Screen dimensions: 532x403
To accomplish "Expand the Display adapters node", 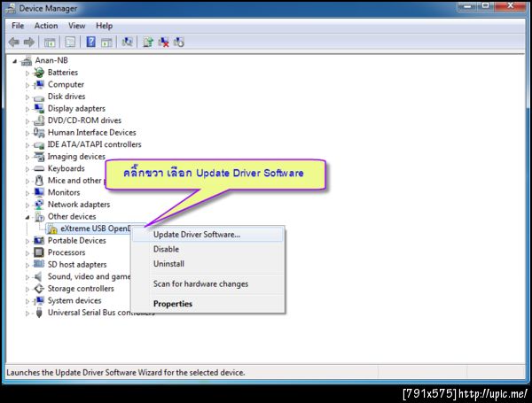I will click(x=27, y=109).
